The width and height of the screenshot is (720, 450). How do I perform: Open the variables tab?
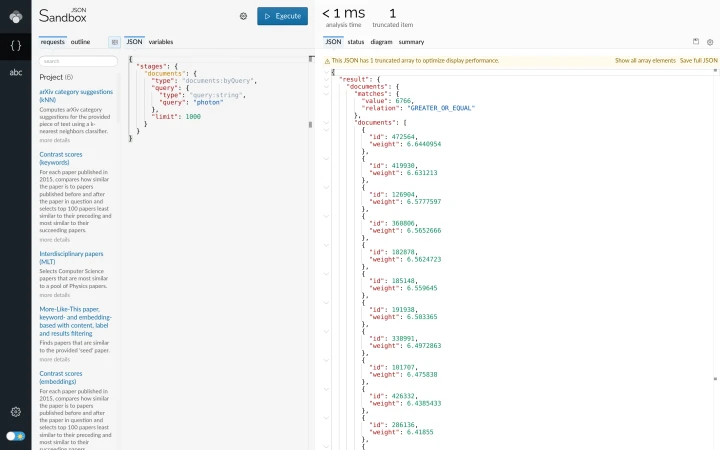pyautogui.click(x=161, y=42)
